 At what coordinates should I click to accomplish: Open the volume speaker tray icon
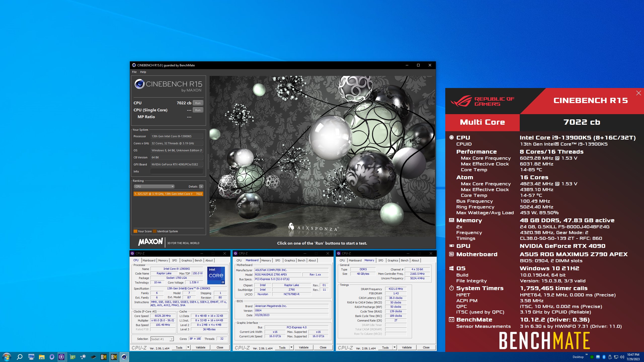(x=622, y=357)
